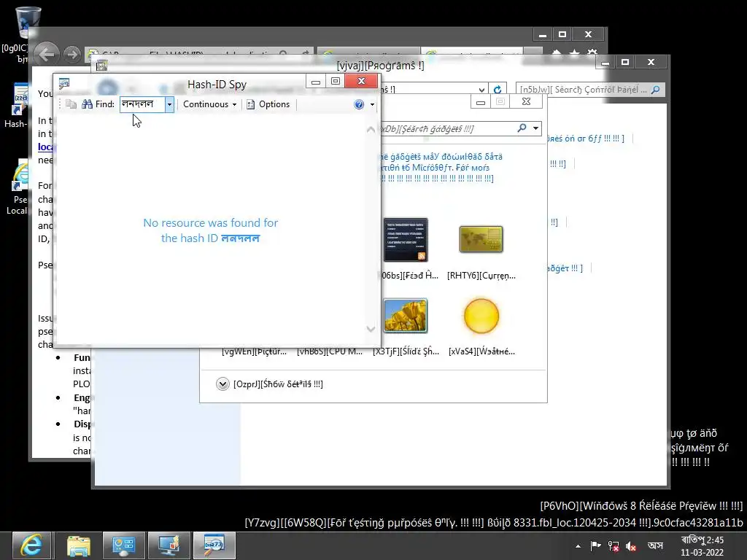
Task: Open the Control Panel address bar dropdown
Action: pos(481,90)
